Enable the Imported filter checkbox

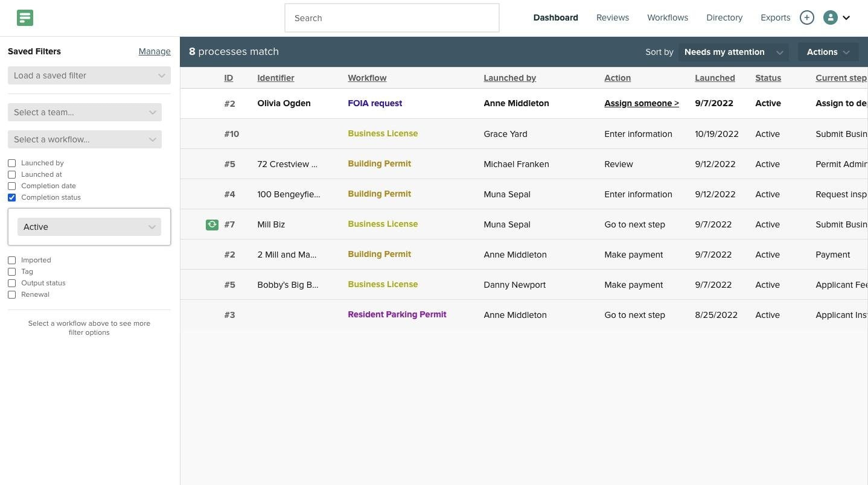[x=11, y=260]
